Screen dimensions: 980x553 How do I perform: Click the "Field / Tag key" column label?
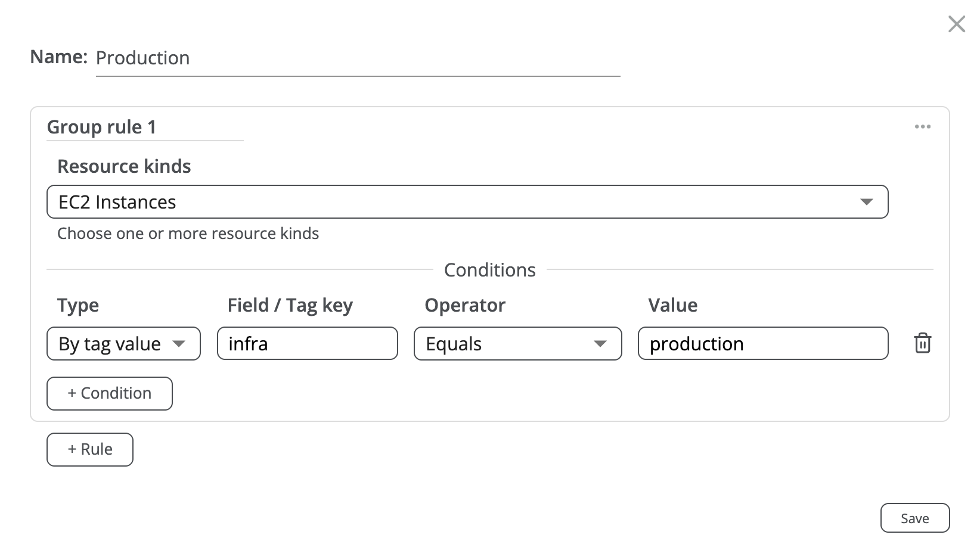(290, 305)
